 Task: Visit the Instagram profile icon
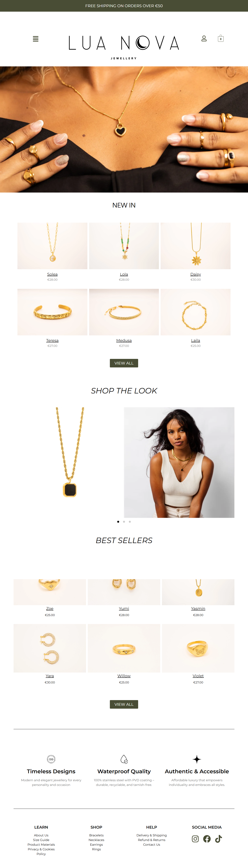(x=195, y=839)
